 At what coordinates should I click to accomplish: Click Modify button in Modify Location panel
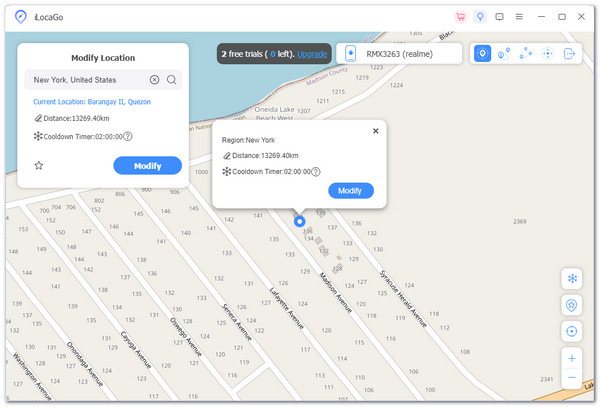pyautogui.click(x=147, y=166)
